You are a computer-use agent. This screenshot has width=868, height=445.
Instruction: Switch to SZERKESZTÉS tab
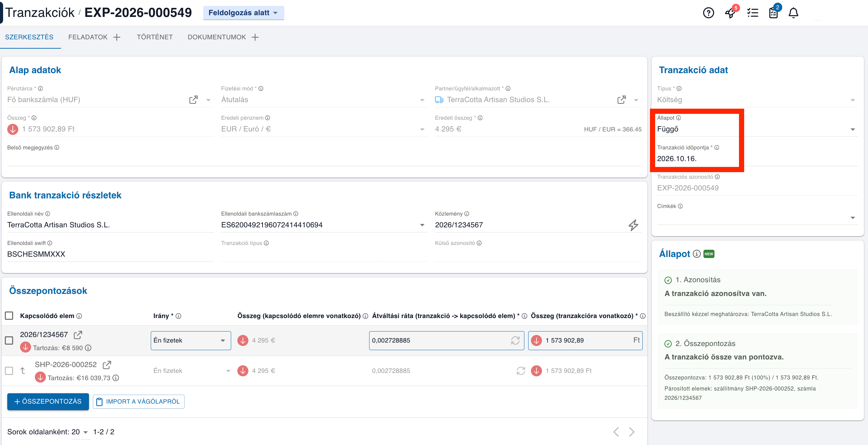point(29,37)
